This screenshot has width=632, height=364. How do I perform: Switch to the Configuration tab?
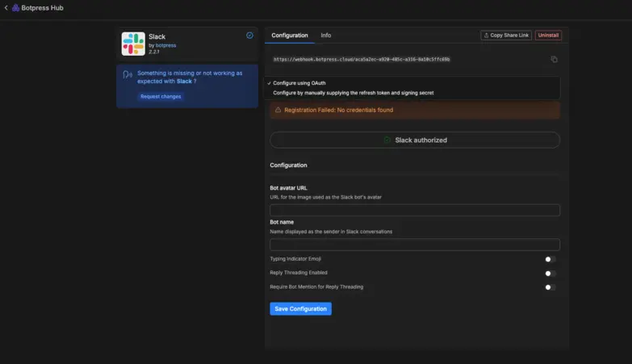(290, 36)
